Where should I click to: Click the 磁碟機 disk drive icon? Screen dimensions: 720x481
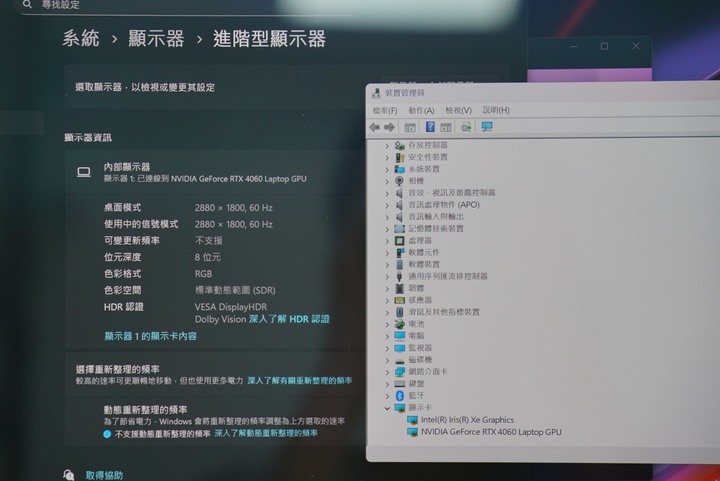[x=399, y=360]
